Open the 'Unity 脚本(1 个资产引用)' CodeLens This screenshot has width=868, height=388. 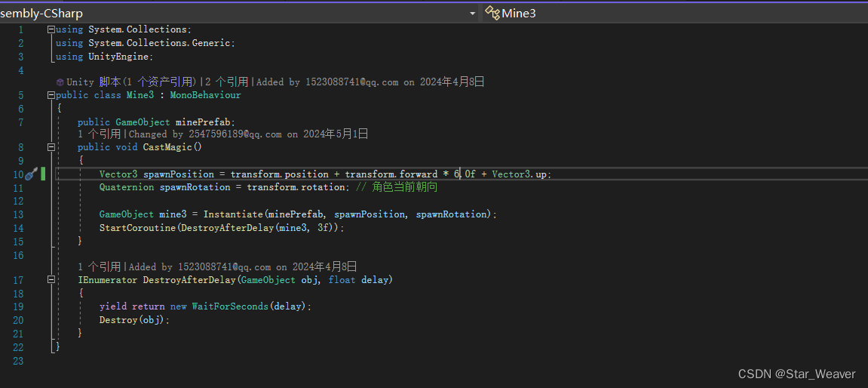click(x=131, y=82)
